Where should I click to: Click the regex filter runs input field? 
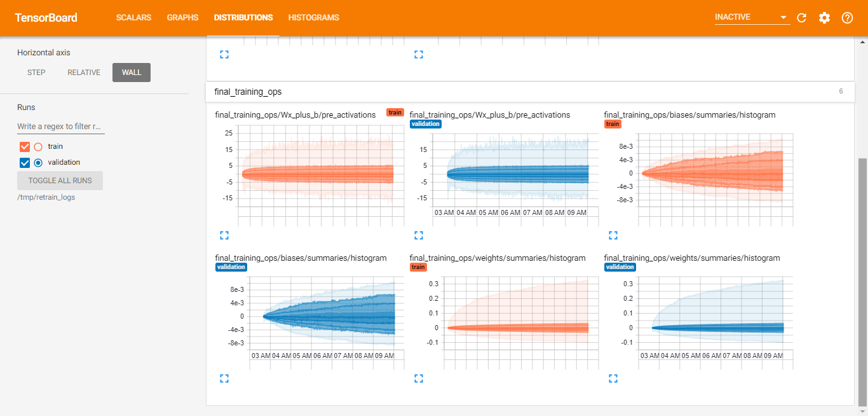(61, 127)
